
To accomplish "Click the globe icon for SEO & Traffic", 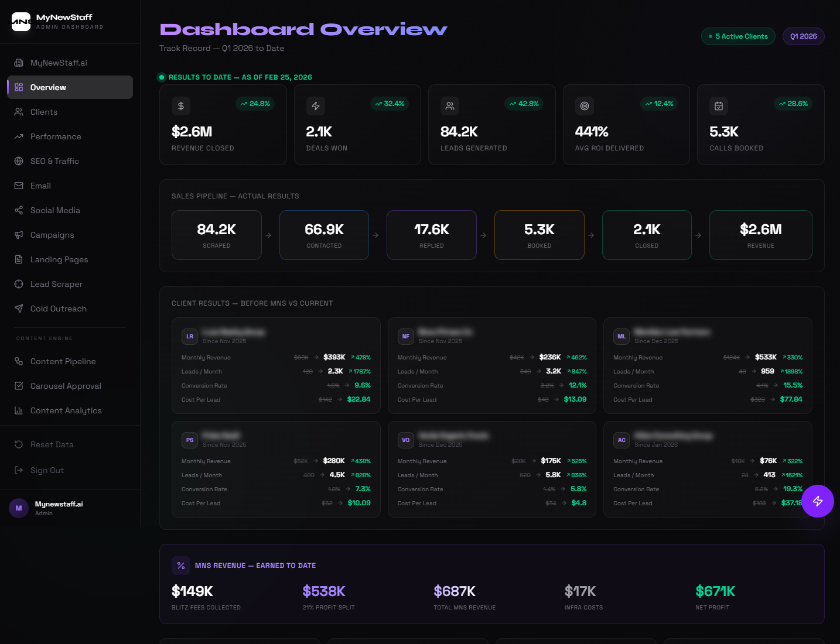I will coord(19,161).
